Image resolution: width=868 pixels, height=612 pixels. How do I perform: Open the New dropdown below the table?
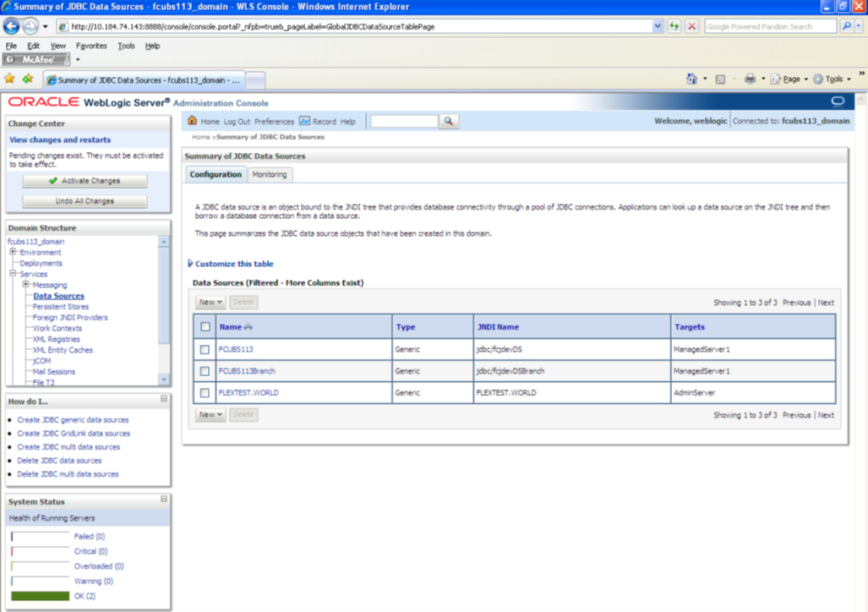click(x=210, y=414)
